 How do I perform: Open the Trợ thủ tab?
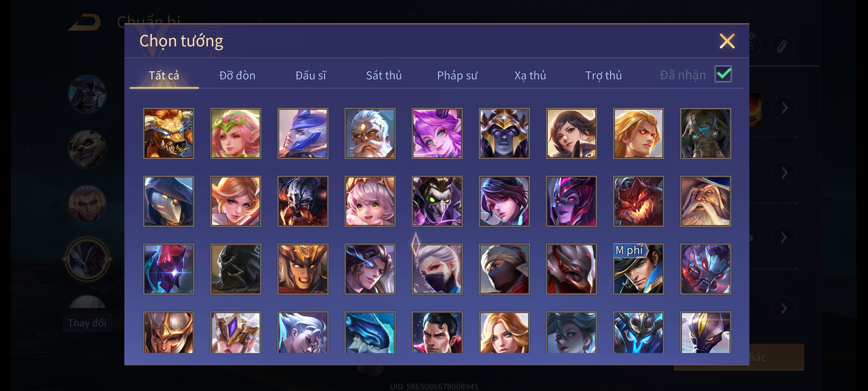coord(603,75)
